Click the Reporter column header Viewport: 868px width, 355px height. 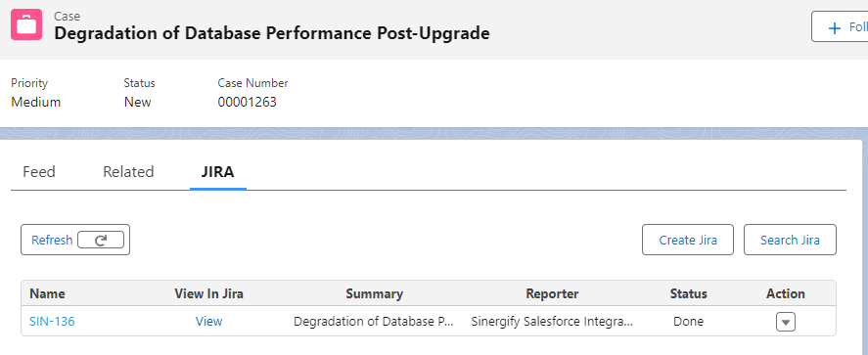pyautogui.click(x=552, y=293)
